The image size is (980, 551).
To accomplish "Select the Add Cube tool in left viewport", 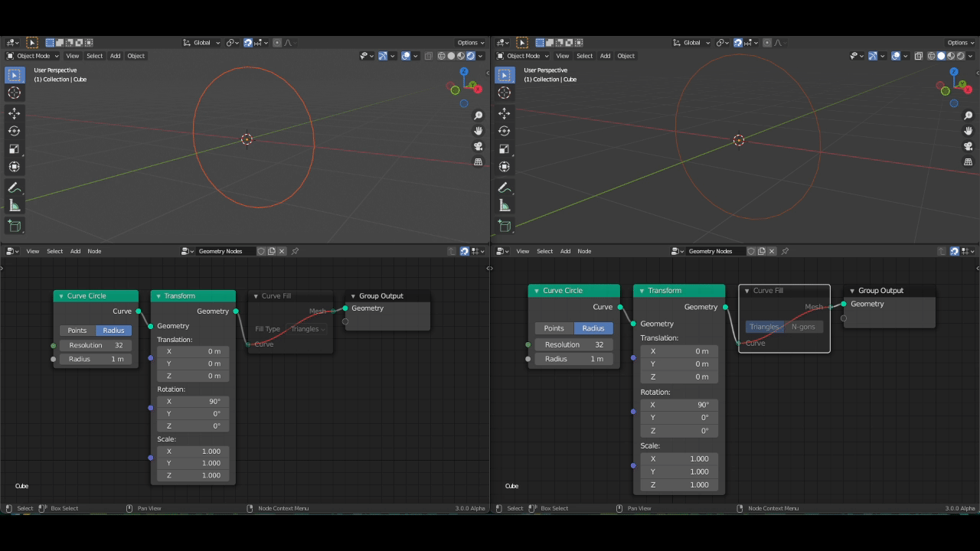I will pos(14,226).
